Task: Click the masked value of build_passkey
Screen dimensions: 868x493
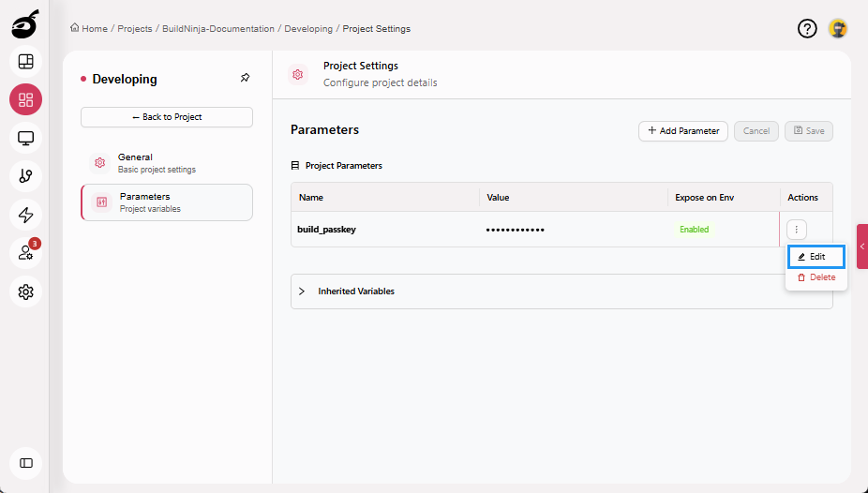Action: pos(515,230)
